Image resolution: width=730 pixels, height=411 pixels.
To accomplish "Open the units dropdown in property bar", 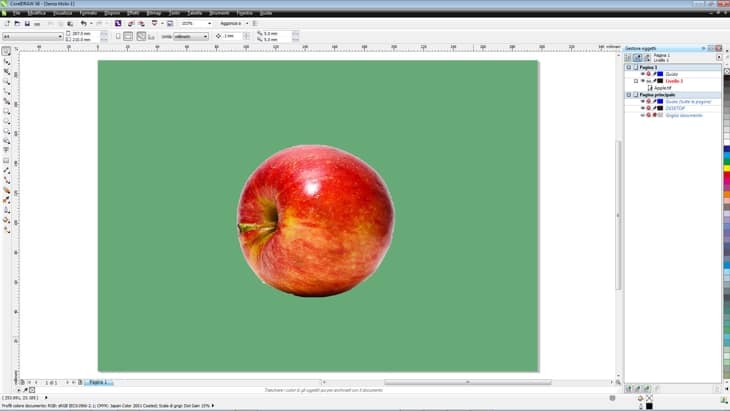I will [205, 36].
